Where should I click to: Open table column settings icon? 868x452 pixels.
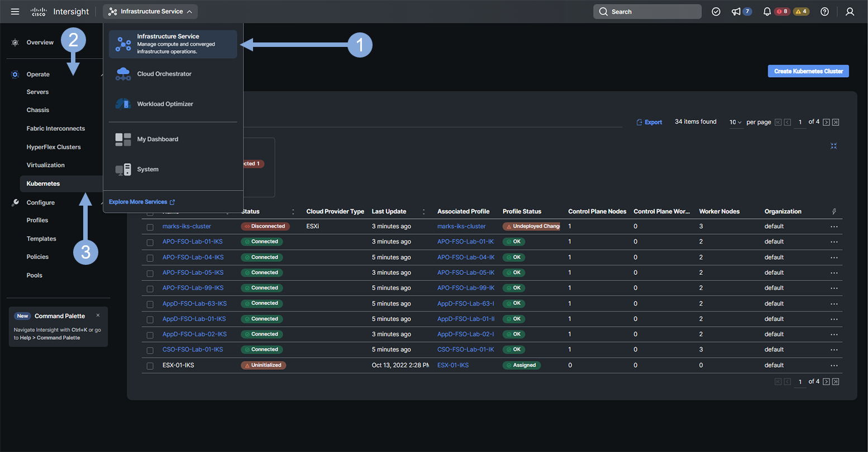point(834,212)
